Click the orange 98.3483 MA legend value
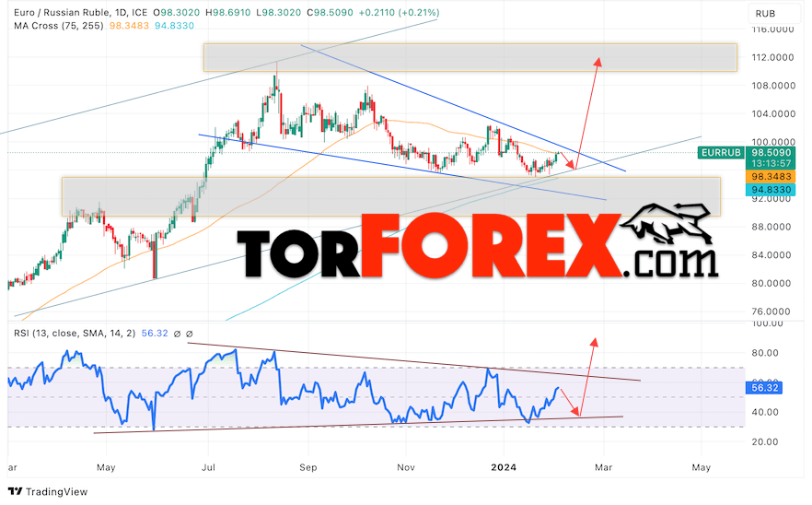The width and height of the screenshot is (812, 505). 129,26
